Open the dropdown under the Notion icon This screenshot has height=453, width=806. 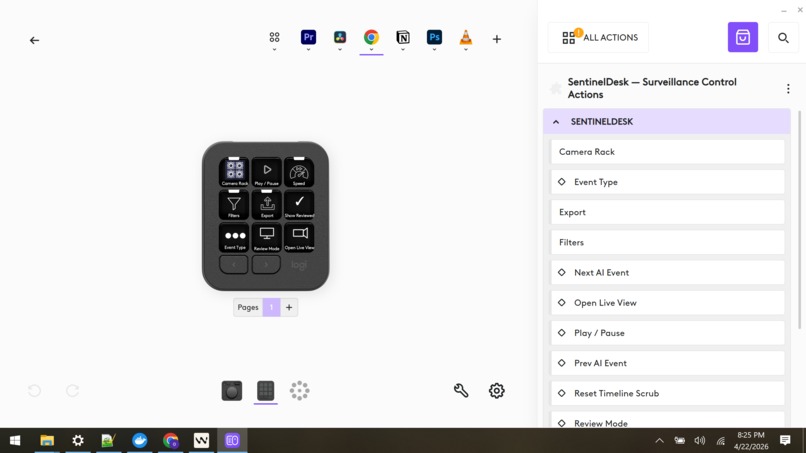click(x=403, y=50)
